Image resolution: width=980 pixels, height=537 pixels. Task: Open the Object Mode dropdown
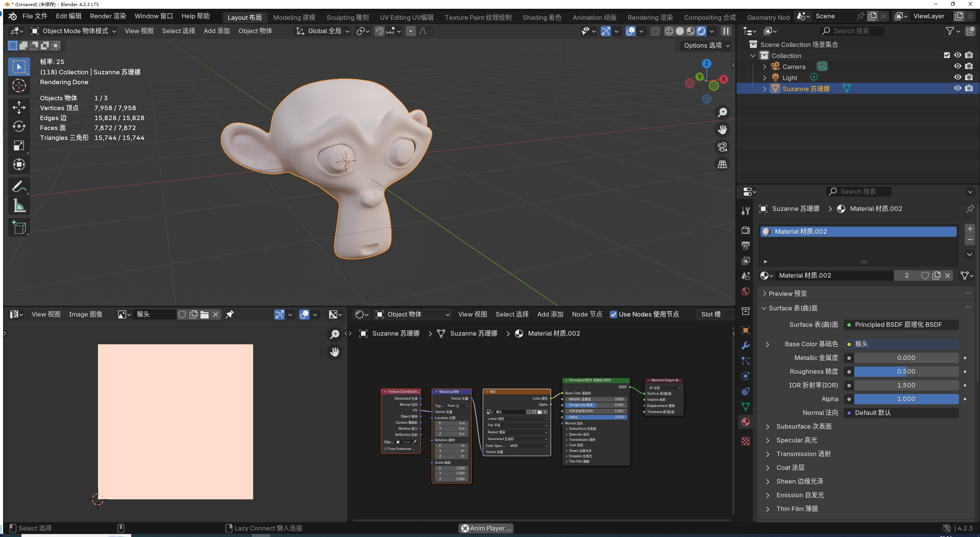[x=73, y=31]
